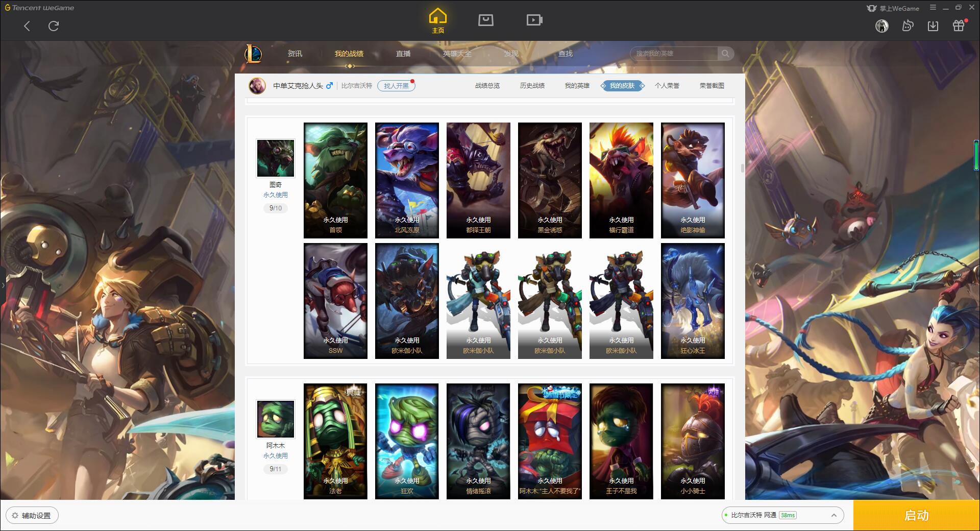Click the 9/10 skin count under 图奇
Viewport: 980px width, 531px height.
(276, 208)
